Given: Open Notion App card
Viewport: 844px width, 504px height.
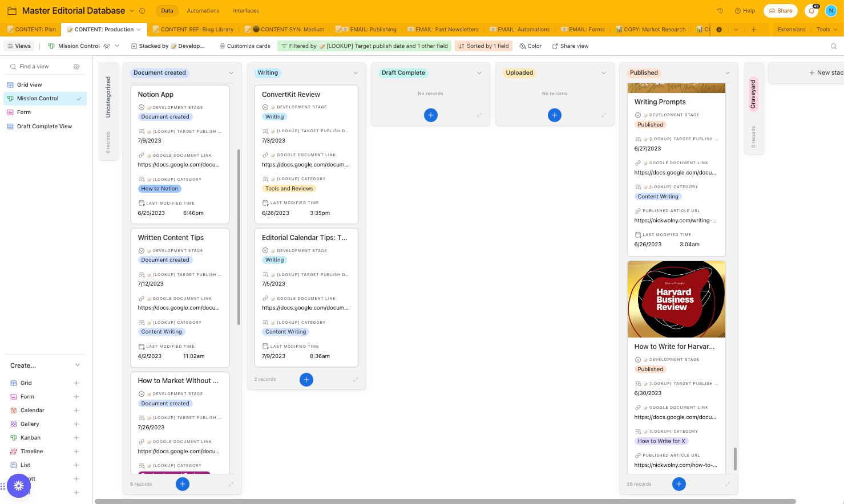Looking at the screenshot, I should [x=180, y=154].
